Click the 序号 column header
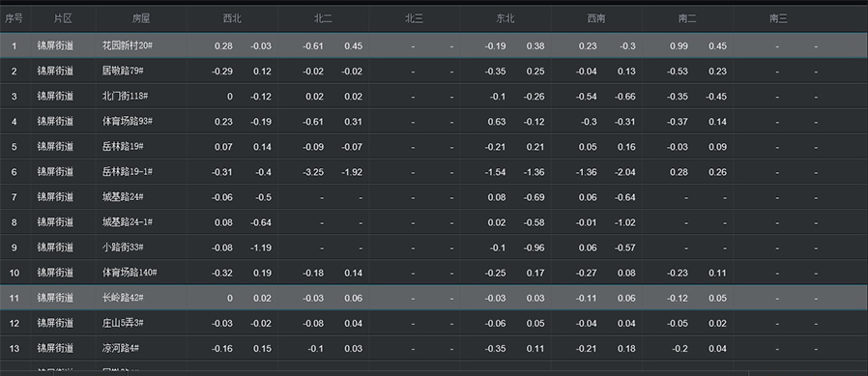The width and height of the screenshot is (868, 376). [14, 18]
